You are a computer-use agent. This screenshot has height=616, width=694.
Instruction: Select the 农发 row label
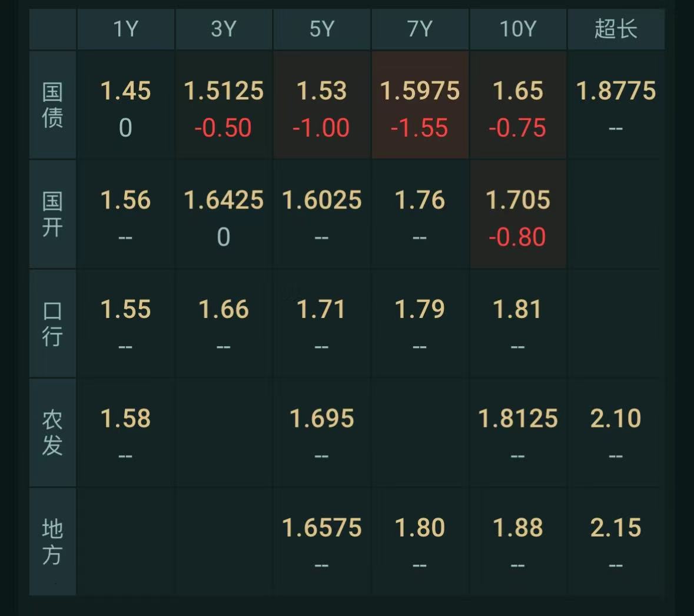(x=52, y=433)
